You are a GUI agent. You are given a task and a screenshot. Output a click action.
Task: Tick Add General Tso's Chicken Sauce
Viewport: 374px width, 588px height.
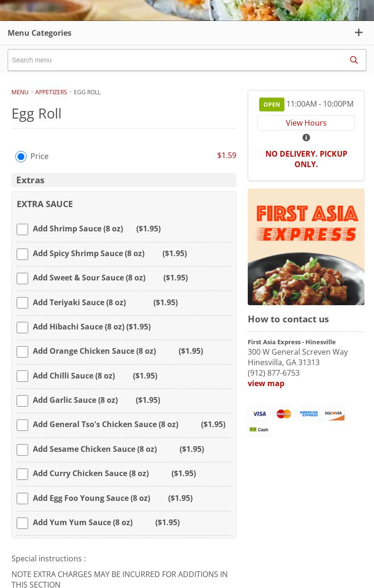[22, 425]
